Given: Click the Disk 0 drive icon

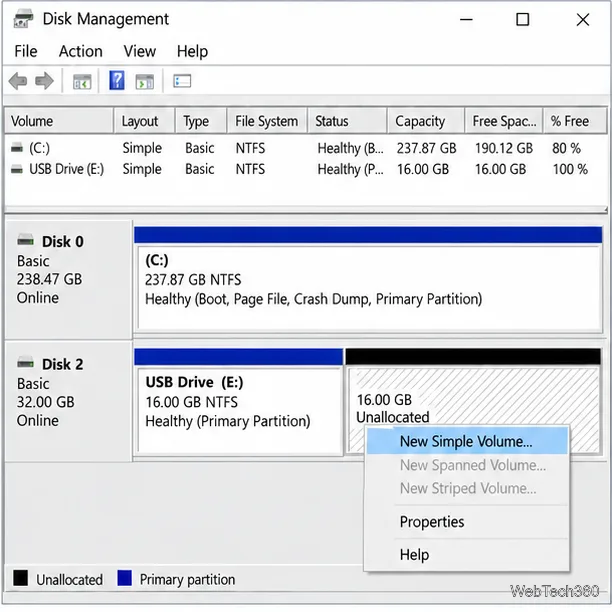Looking at the screenshot, I should 25,240.
